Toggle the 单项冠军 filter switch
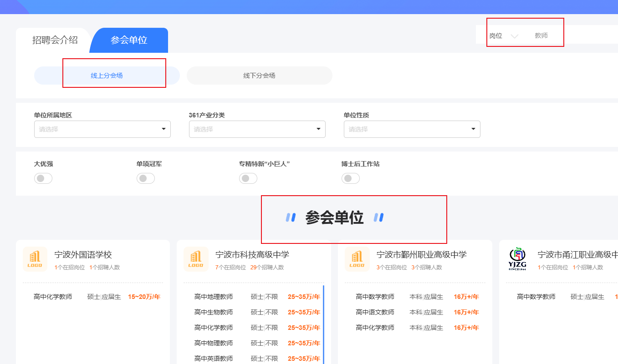 pyautogui.click(x=146, y=178)
